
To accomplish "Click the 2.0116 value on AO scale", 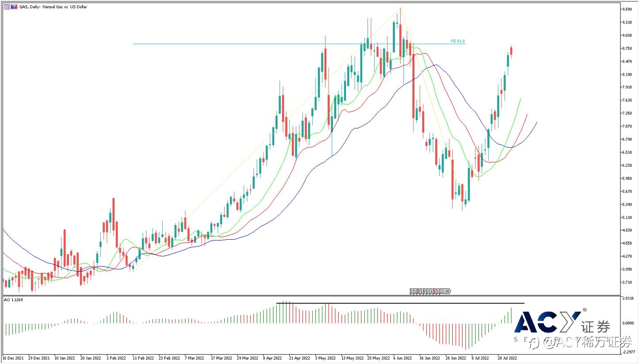I will click(x=628, y=299).
